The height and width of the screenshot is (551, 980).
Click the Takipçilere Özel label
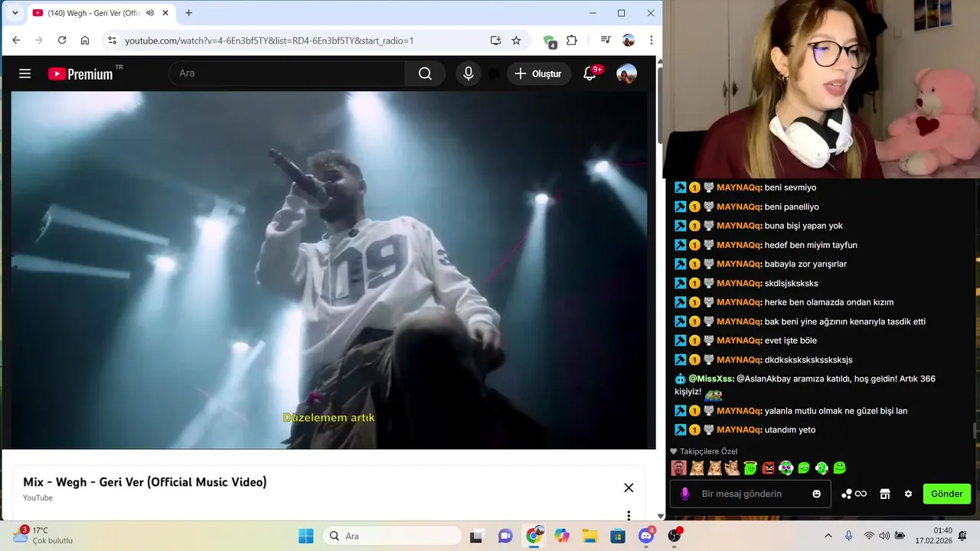point(708,452)
